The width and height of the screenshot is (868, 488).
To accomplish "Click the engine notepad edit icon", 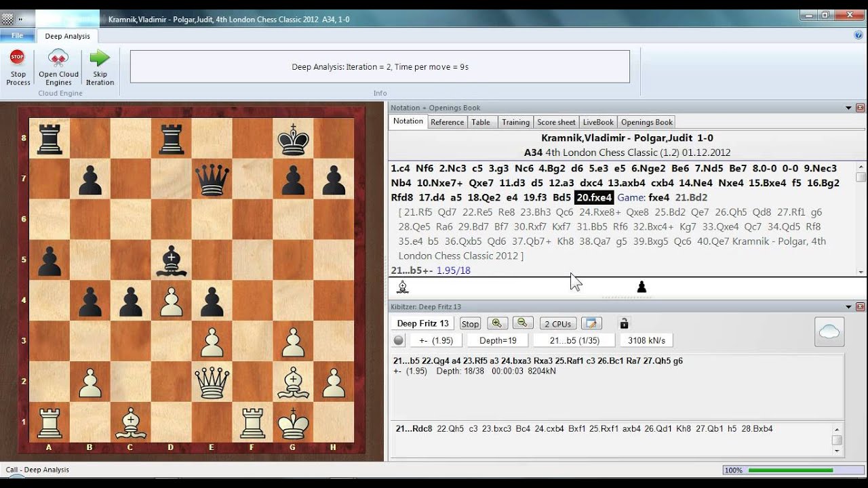I will pyautogui.click(x=591, y=323).
